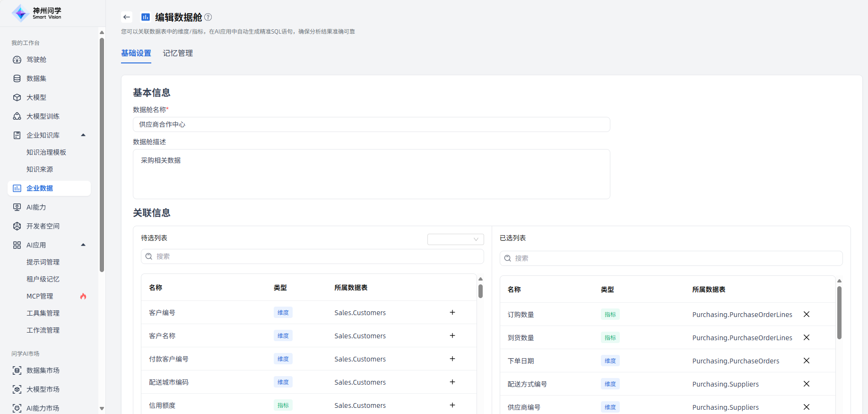Image resolution: width=868 pixels, height=414 pixels.
Task: Click the 名称 column header in 待选列表
Action: (156, 288)
